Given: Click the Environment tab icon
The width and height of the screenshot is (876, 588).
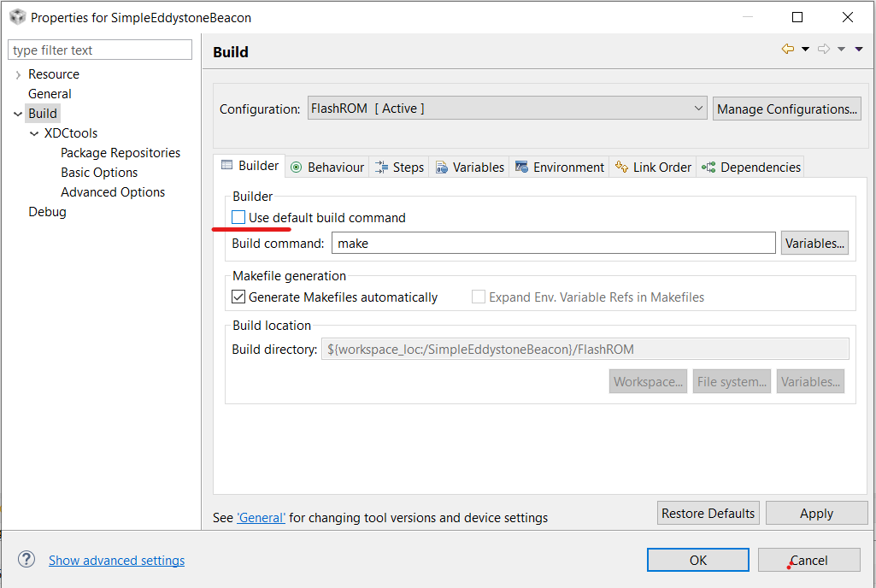Looking at the screenshot, I should point(522,168).
